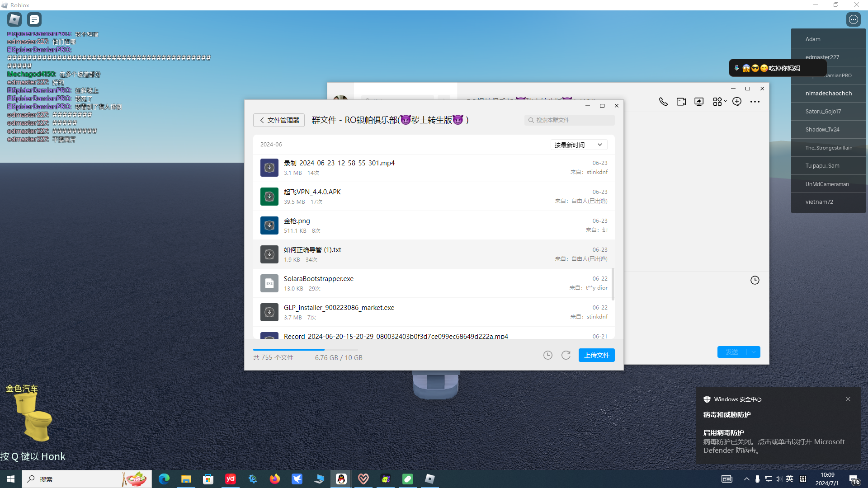The height and width of the screenshot is (488, 868).
Task: Open the 按最新时间 sort dropdown
Action: coord(579,145)
